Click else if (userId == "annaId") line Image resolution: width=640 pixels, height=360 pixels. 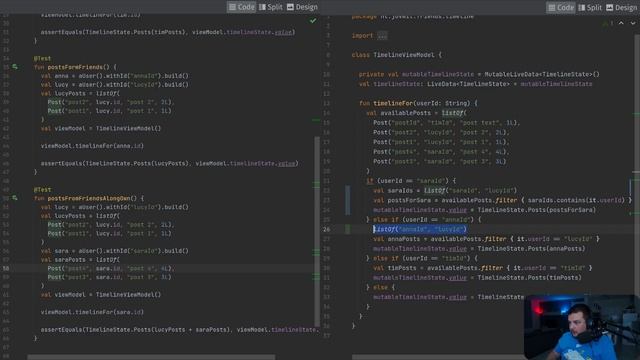pyautogui.click(x=424, y=220)
